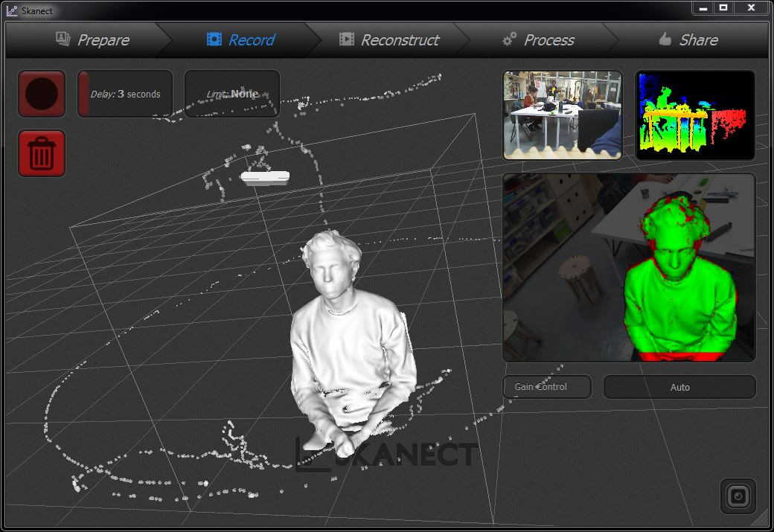Go to the Reconstruct tab
Image resolution: width=774 pixels, height=532 pixels.
point(389,40)
